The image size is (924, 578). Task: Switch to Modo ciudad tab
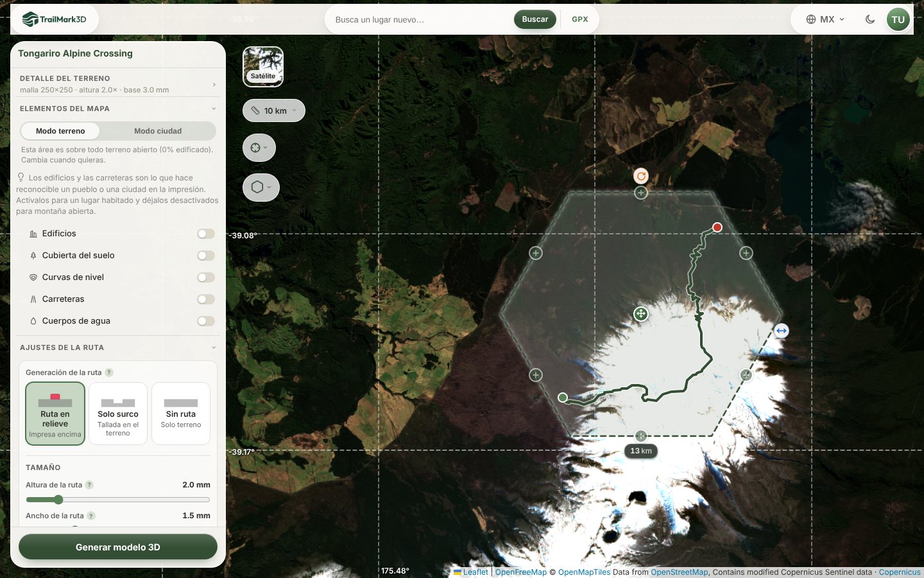[x=158, y=131]
